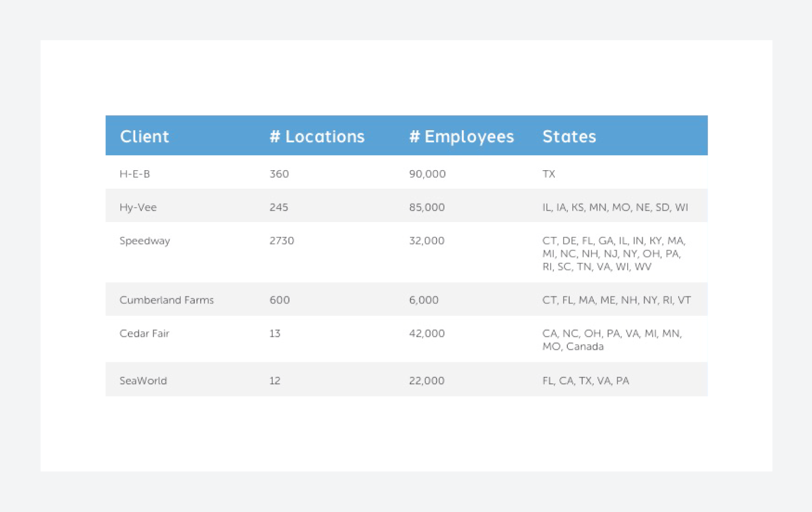Viewport: 812px width, 512px height.
Task: Click the 90,000 employees value
Action: pos(427,174)
